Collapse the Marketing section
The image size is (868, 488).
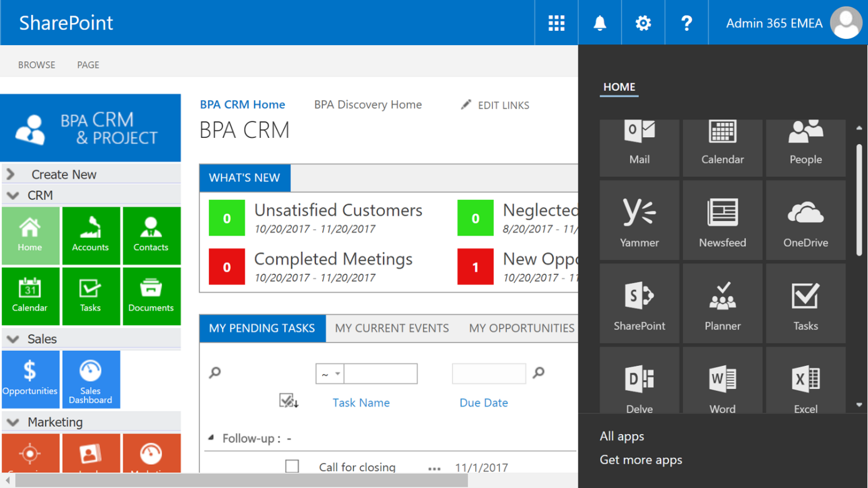point(13,422)
